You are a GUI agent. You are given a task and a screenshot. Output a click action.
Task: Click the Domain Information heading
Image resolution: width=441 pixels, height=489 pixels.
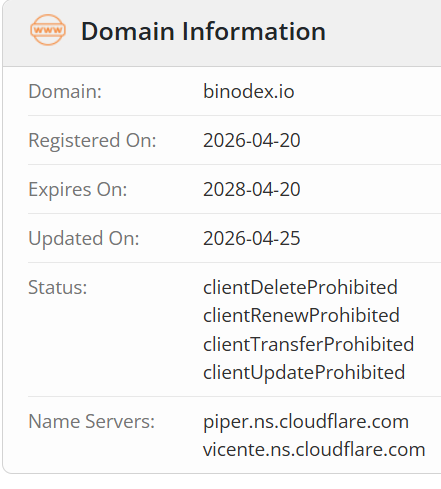tap(203, 31)
